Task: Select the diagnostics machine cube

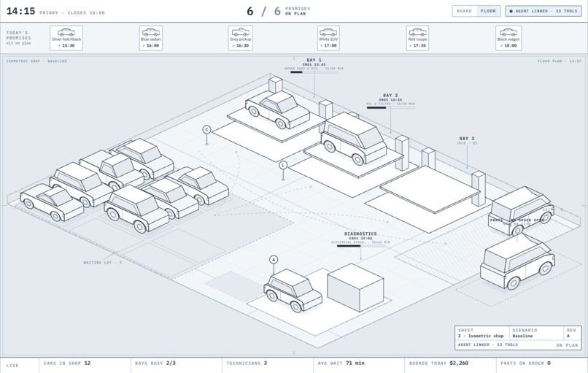Action: click(x=355, y=288)
